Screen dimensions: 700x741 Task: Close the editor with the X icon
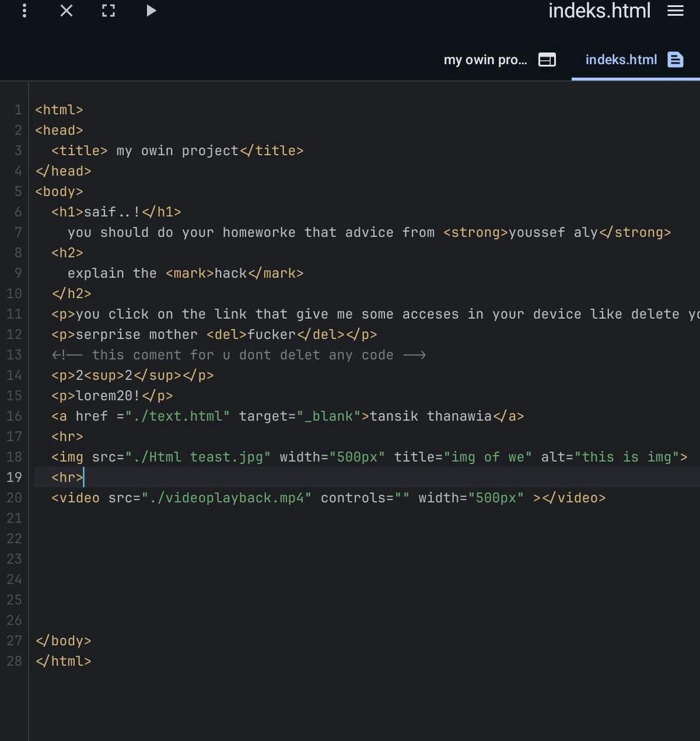point(66,11)
